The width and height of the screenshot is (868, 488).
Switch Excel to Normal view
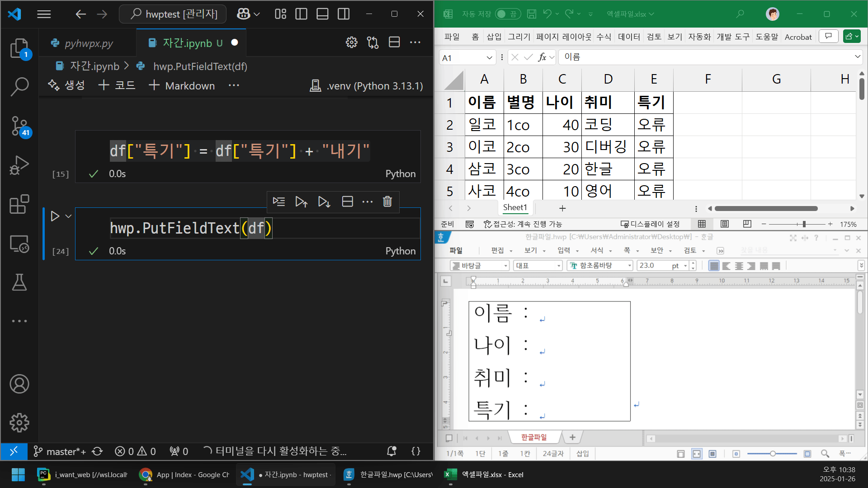[702, 224]
